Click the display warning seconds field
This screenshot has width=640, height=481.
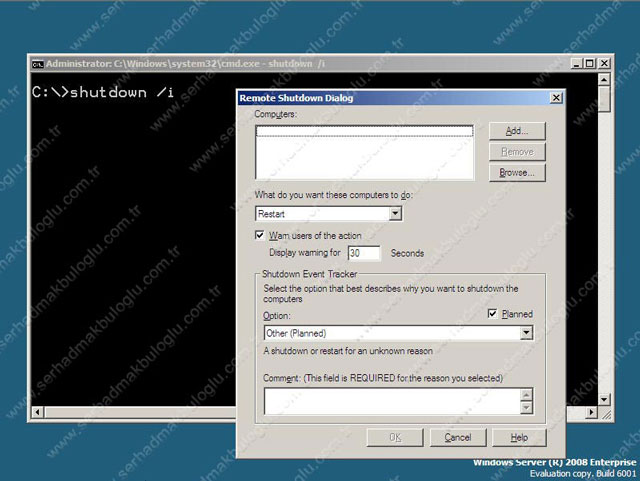point(364,253)
